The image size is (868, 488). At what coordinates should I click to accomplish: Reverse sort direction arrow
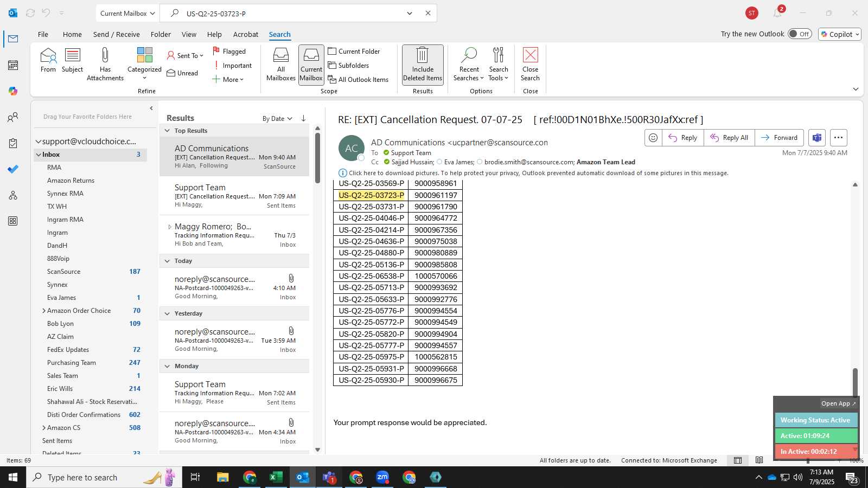point(303,118)
